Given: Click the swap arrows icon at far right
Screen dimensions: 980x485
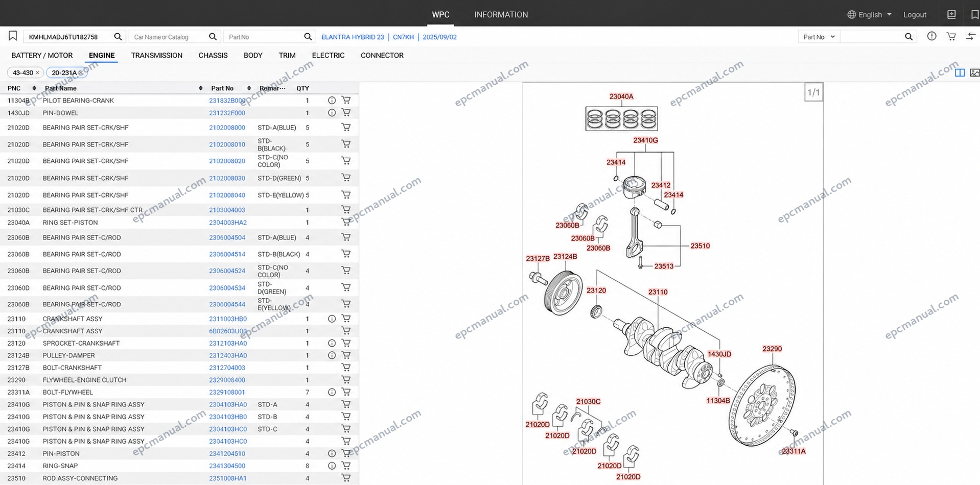Looking at the screenshot, I should 971,36.
